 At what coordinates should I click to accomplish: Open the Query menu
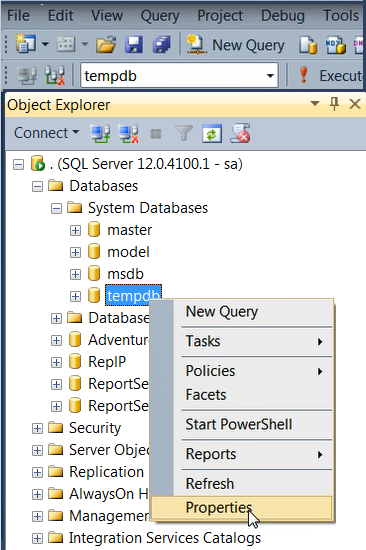pos(160,16)
